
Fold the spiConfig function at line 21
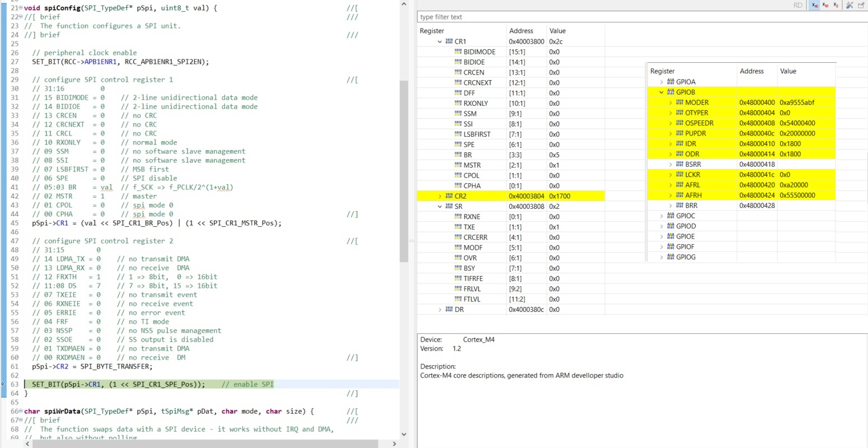[x=21, y=8]
